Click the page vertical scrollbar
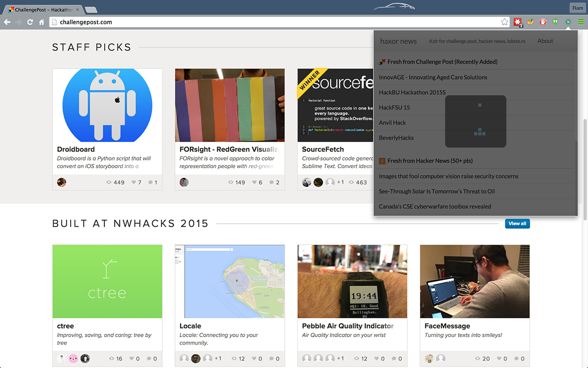Viewport: 588px width, 368px height. (584, 170)
